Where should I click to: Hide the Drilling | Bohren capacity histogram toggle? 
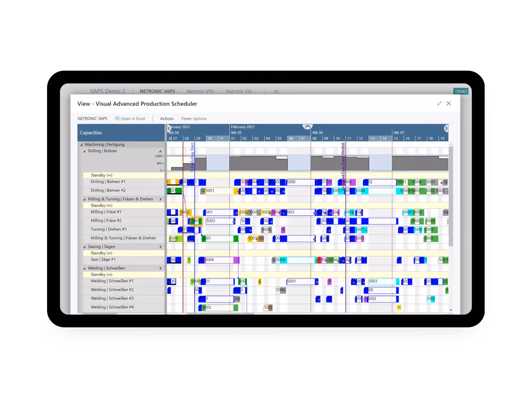click(160, 151)
